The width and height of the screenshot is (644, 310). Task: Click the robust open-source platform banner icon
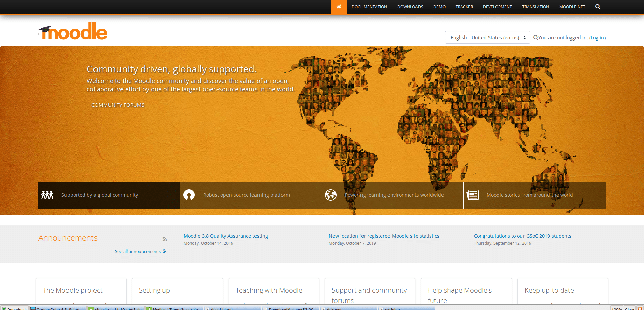pos(189,195)
